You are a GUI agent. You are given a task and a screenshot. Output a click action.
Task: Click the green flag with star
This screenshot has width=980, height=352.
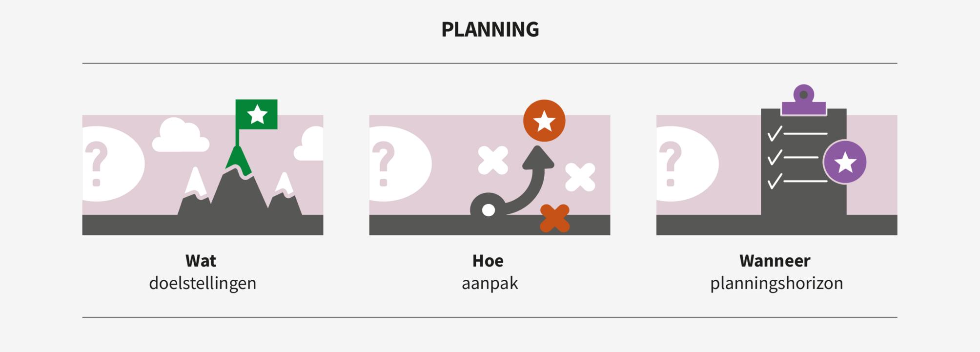[257, 114]
